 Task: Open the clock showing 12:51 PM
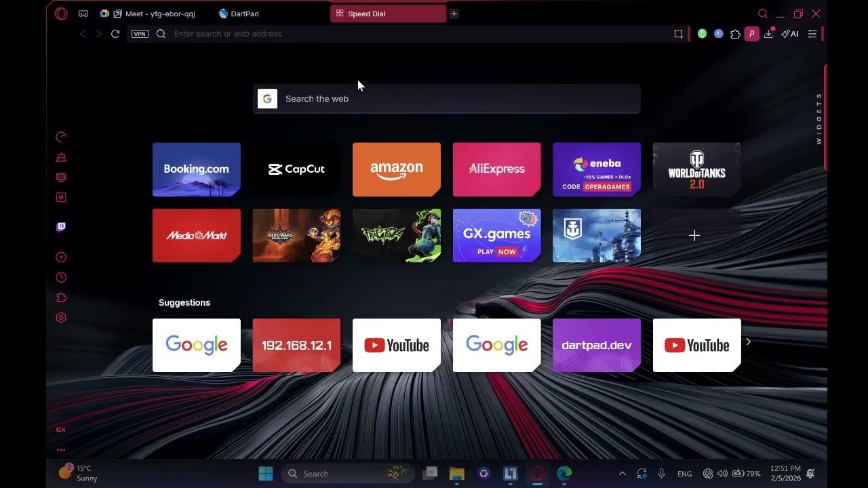click(785, 473)
